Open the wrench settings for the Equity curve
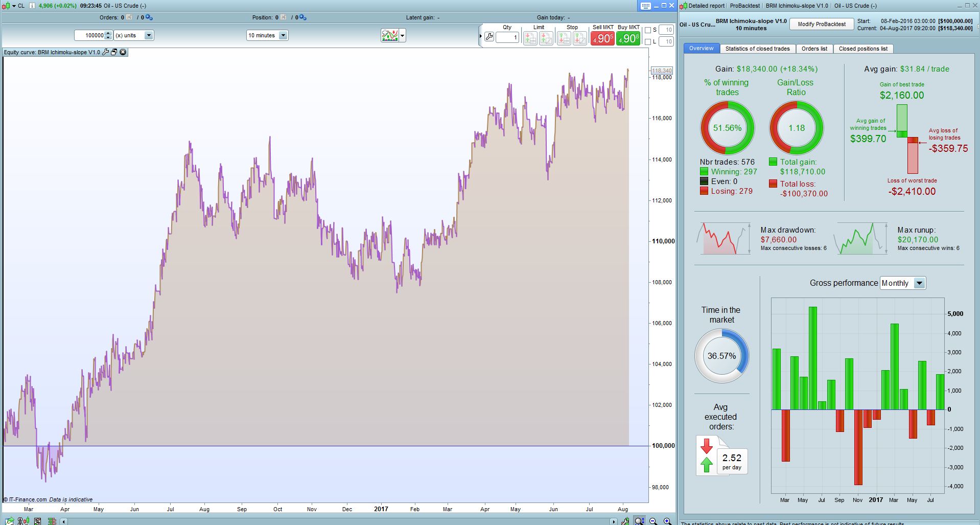The image size is (980, 525). click(x=106, y=52)
